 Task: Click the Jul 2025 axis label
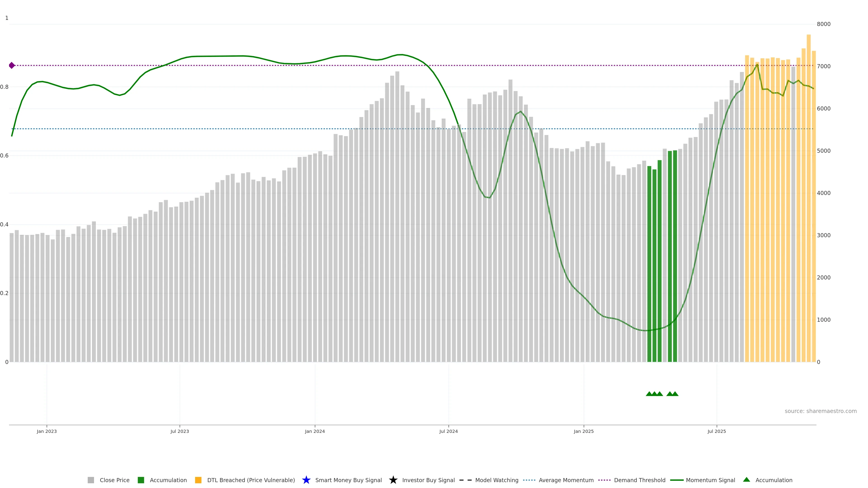pyautogui.click(x=716, y=431)
